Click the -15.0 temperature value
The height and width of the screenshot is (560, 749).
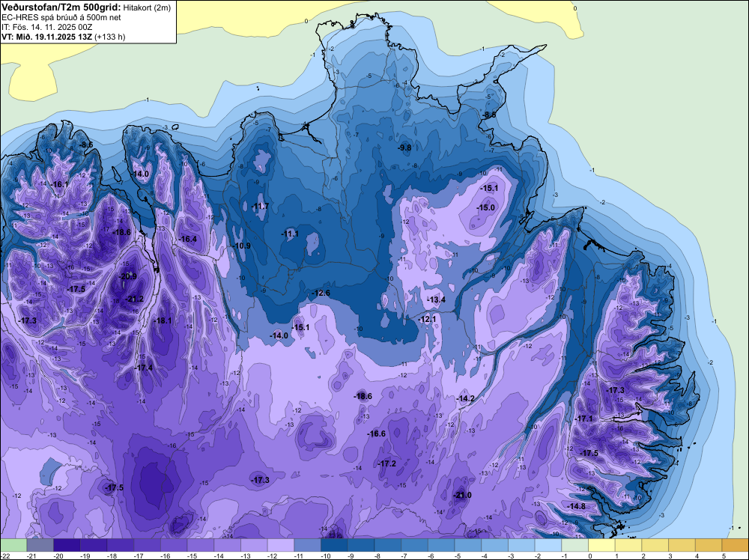point(486,207)
